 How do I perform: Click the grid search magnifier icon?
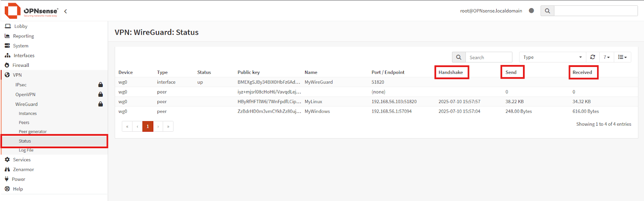tap(458, 57)
